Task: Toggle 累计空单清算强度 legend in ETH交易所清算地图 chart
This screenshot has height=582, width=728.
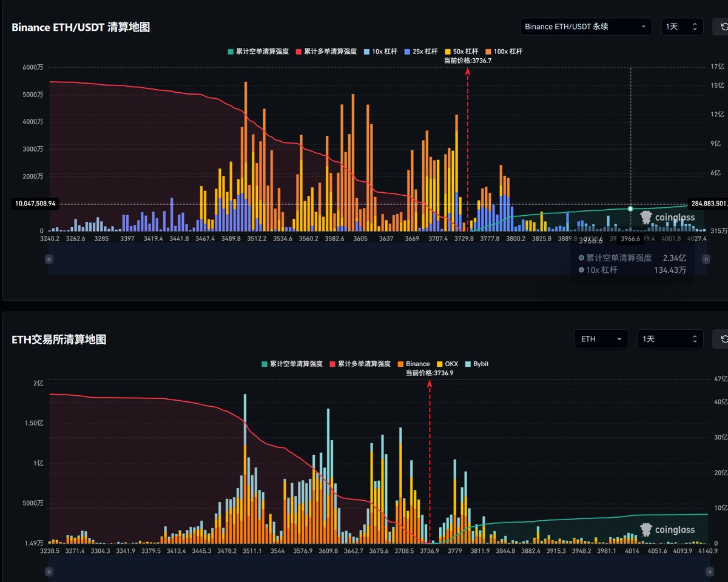Action: tap(292, 364)
